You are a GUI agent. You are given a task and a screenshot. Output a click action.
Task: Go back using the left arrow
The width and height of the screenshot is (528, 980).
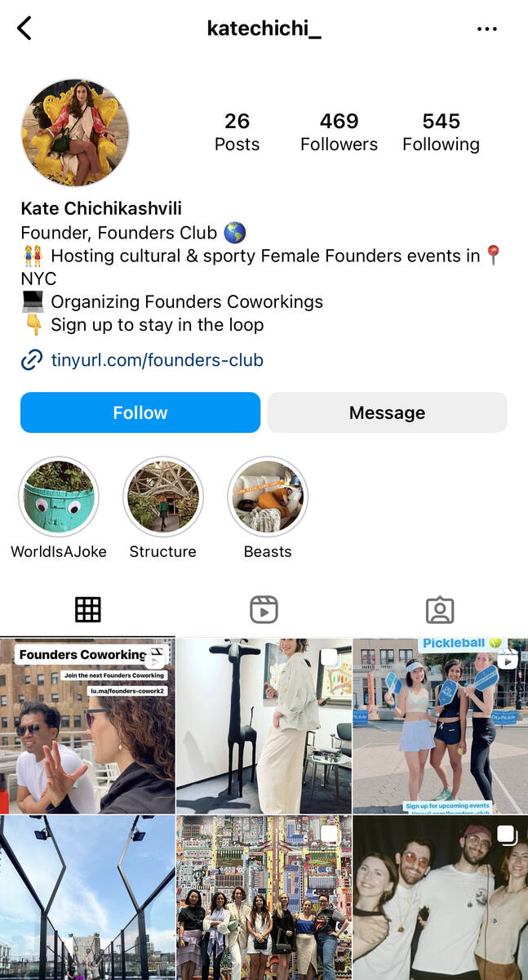[x=24, y=29]
